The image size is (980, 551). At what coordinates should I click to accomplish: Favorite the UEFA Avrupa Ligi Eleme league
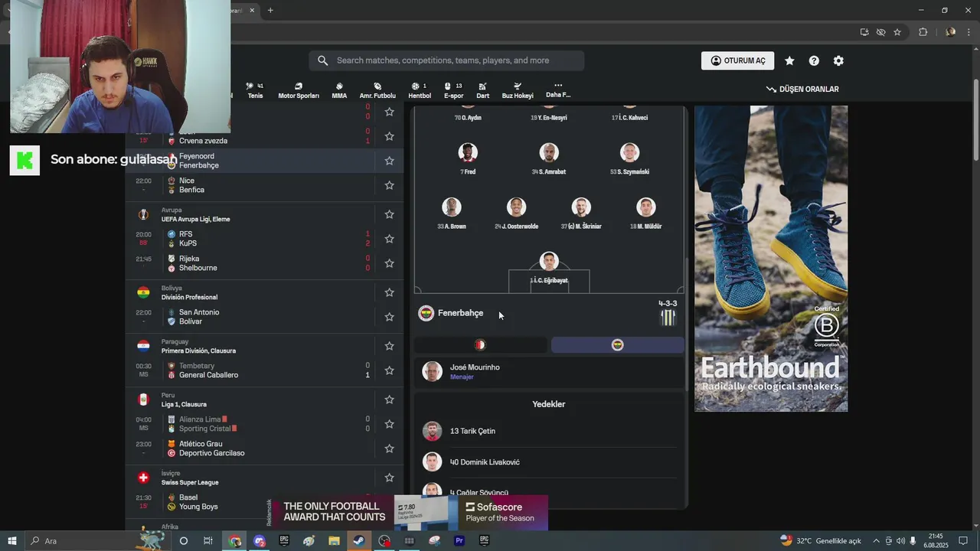pyautogui.click(x=389, y=214)
